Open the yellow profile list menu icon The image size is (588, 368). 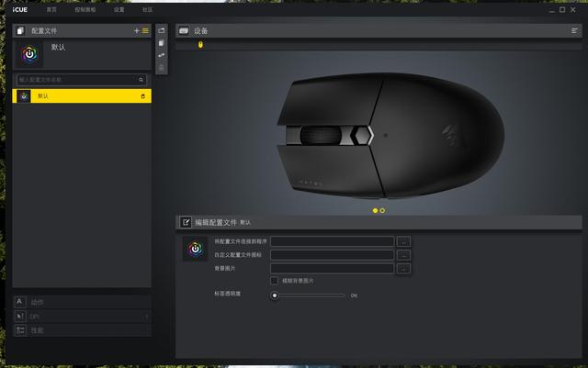pos(145,30)
